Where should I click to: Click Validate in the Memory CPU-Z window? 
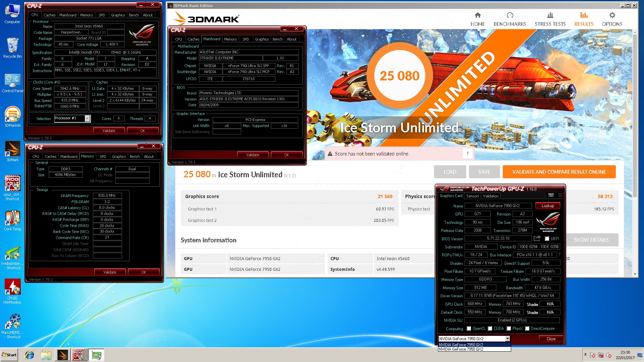point(110,272)
